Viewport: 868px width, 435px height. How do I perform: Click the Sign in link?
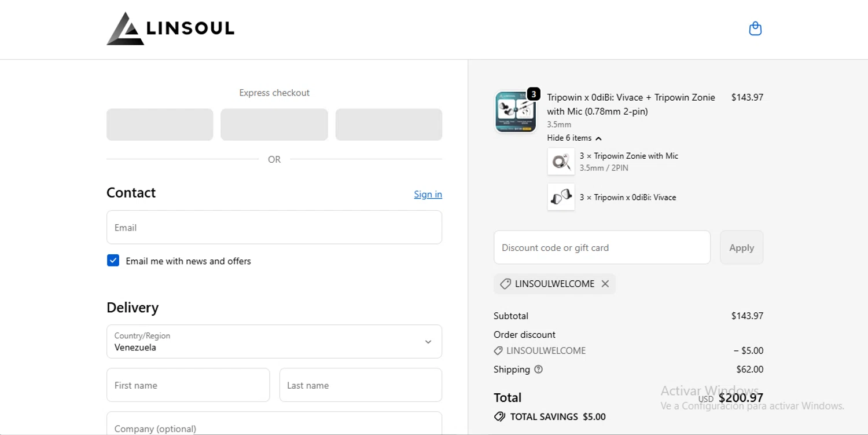pos(428,194)
